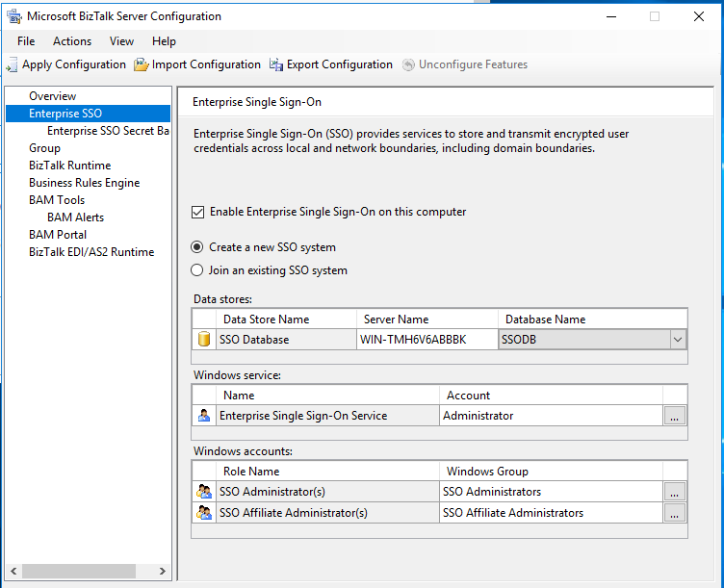
Task: Close the BizTalk Server Configuration window
Action: [699, 16]
